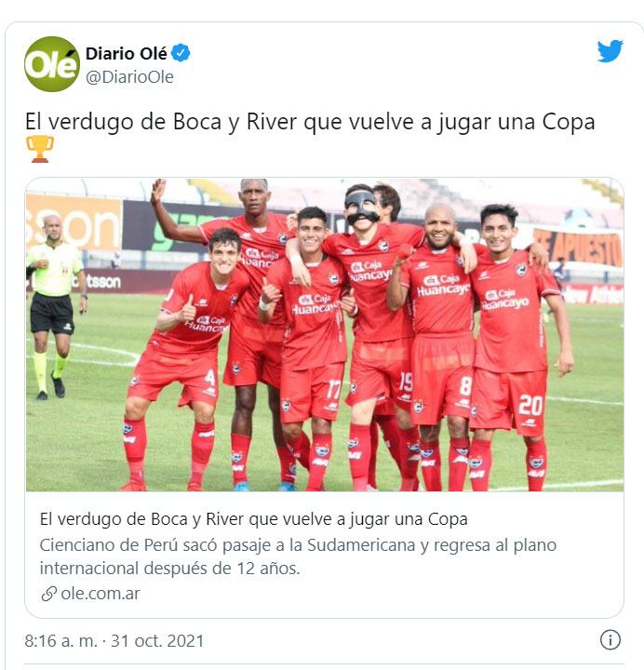Click the Cienciano de Perú card description
The image size is (644, 670).
click(298, 556)
